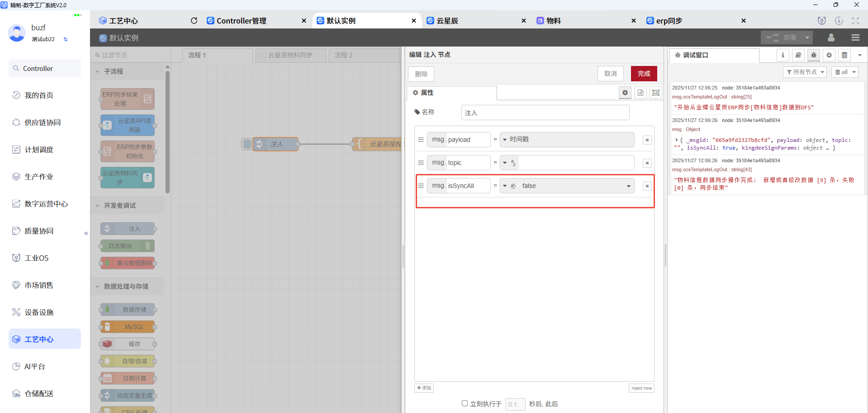Viewport: 868px width, 413px height.
Task: Click the inject now button
Action: [x=641, y=388]
